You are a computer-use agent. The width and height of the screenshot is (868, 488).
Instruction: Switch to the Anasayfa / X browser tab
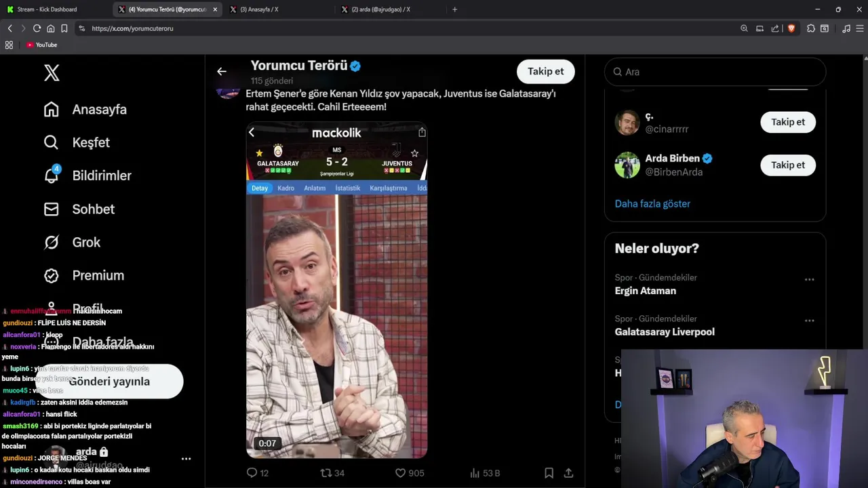tap(278, 9)
